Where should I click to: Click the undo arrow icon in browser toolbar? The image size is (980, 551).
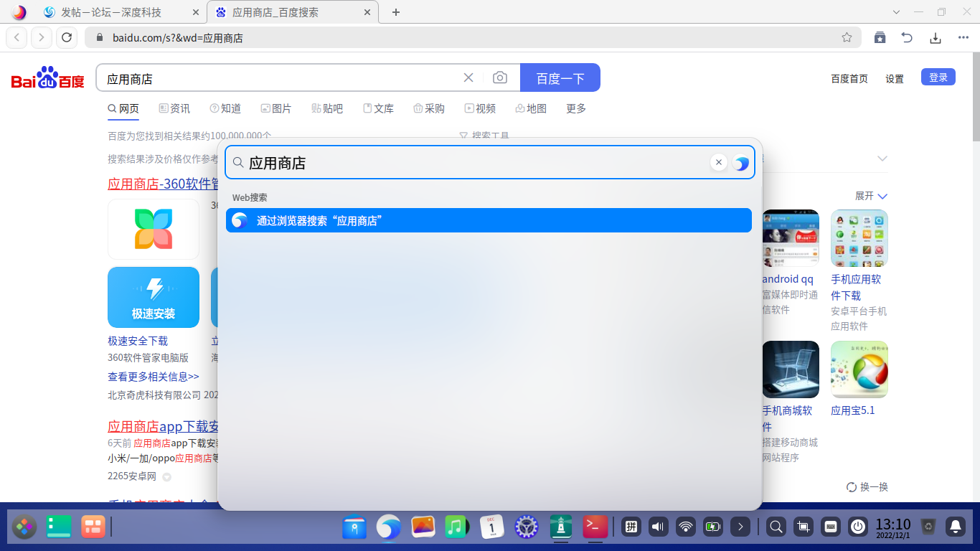(x=908, y=37)
